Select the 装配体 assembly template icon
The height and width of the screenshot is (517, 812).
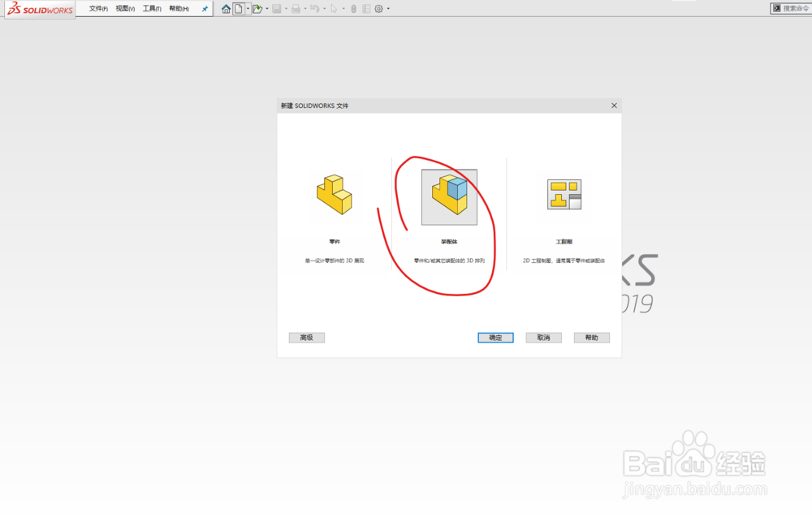tap(449, 196)
